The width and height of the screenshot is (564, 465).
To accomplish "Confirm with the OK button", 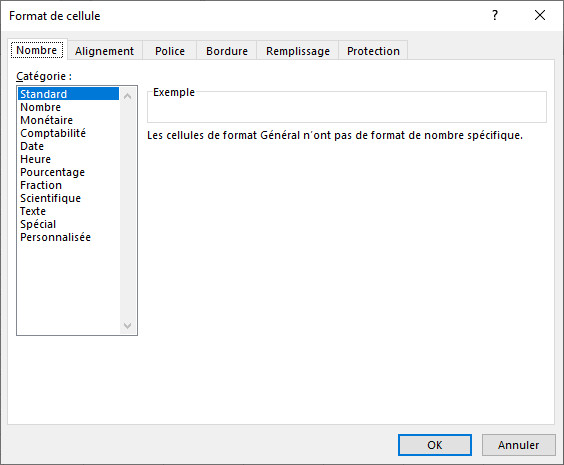I will pyautogui.click(x=435, y=445).
